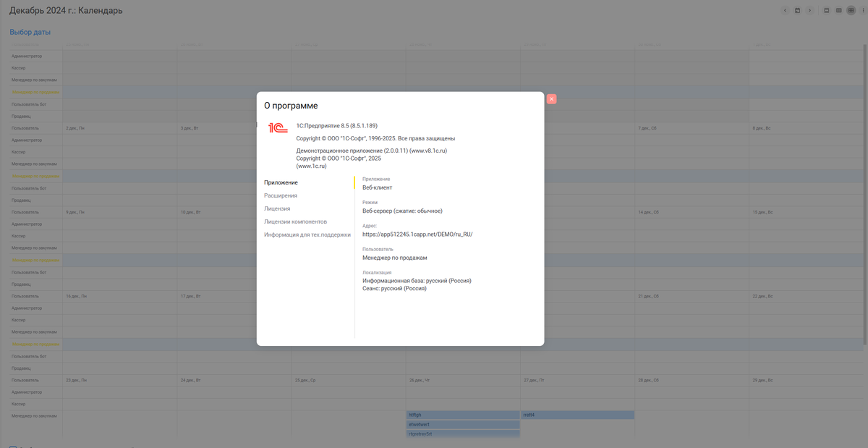Select the 8 дек., Вс day header
This screenshot has height=448, width=868.
[x=762, y=128]
